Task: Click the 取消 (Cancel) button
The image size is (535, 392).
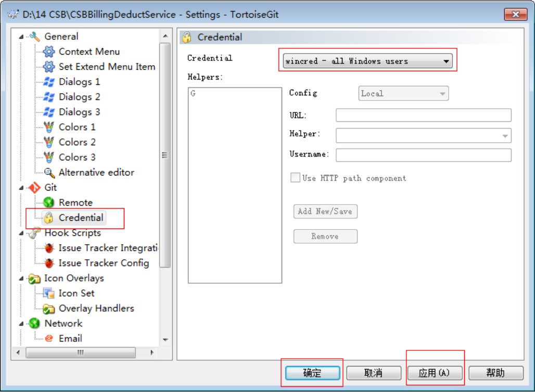Action: [374, 373]
